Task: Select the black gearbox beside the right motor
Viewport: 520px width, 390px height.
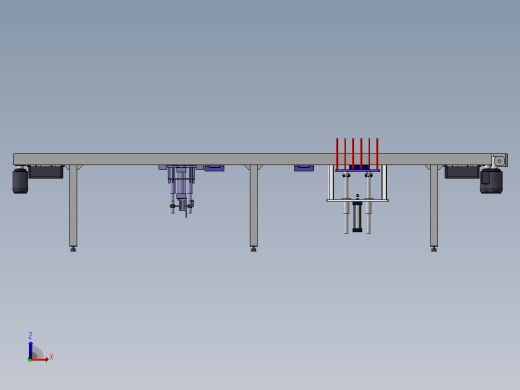Action: pos(462,172)
